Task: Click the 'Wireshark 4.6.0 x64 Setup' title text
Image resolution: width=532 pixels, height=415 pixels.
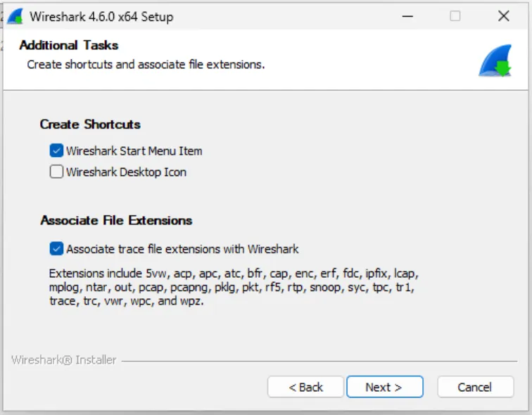Action: pyautogui.click(x=101, y=16)
